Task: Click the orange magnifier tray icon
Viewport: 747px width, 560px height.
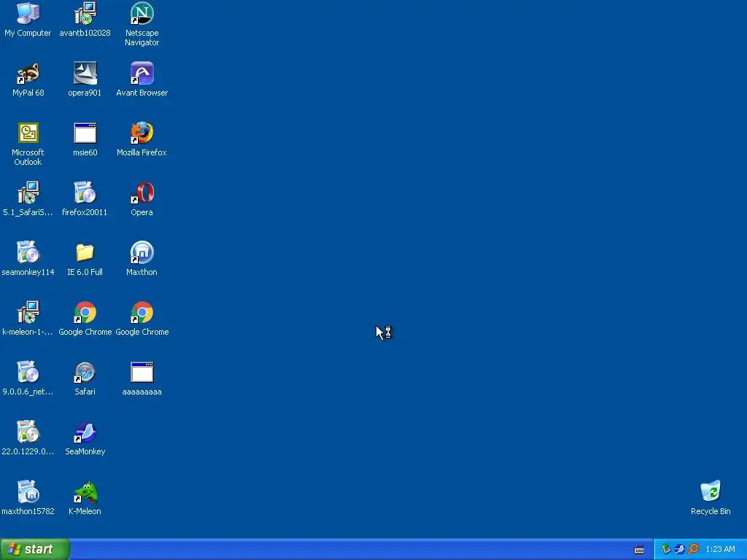Action: [x=693, y=549]
